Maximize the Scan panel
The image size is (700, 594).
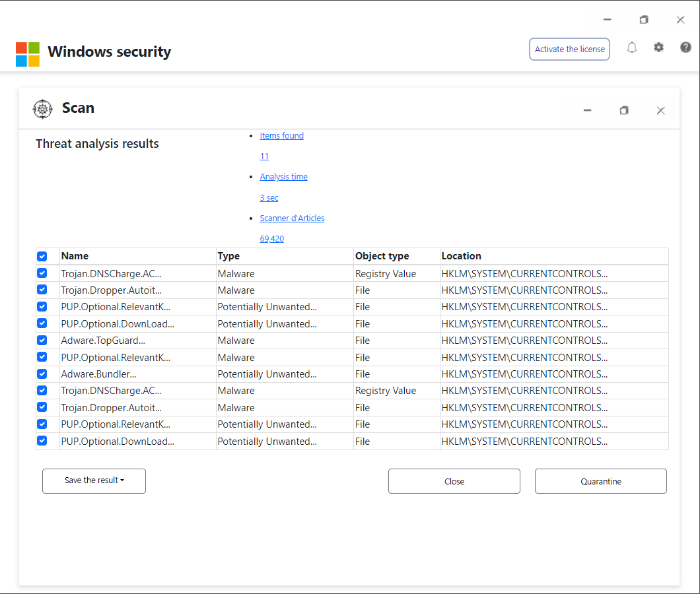(x=624, y=110)
